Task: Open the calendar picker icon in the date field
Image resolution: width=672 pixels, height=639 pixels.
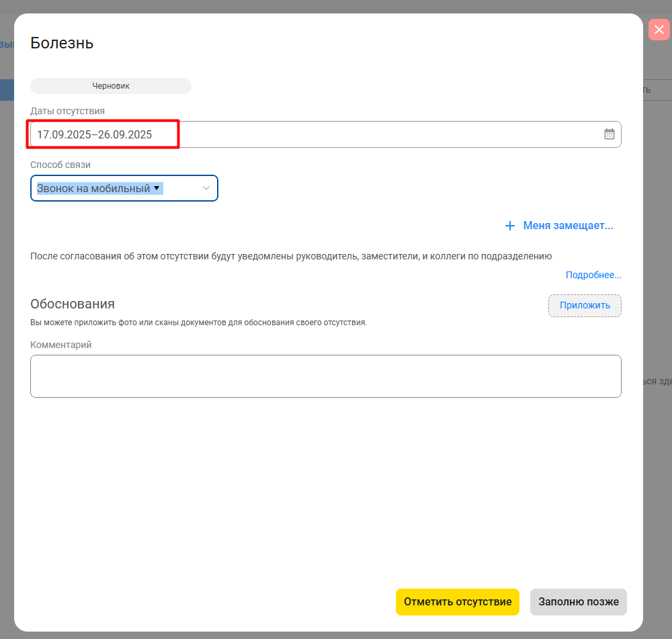Action: click(609, 134)
